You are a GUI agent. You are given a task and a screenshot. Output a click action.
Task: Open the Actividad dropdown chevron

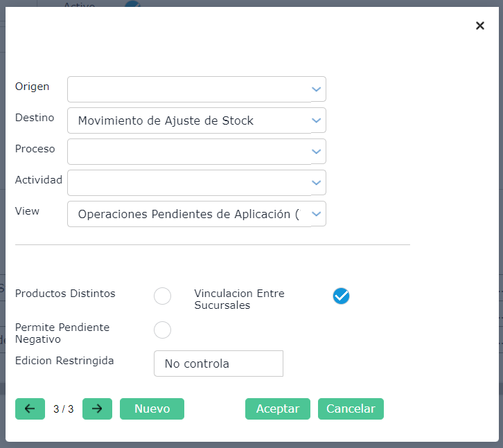317,183
